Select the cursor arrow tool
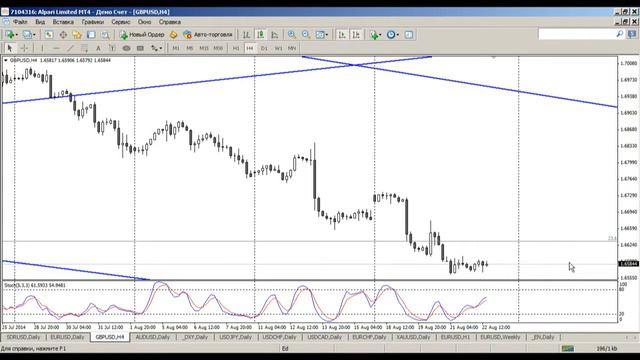The image size is (640, 360). tap(10, 48)
